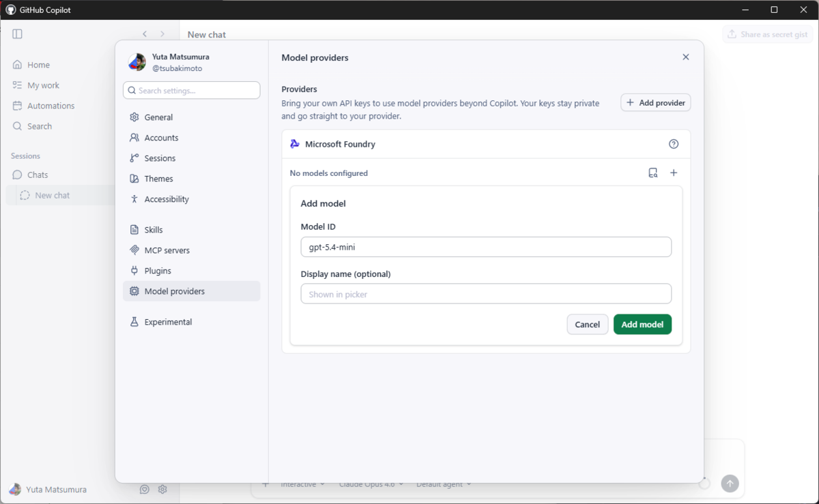Screen dimensions: 819x504
Task: Click the Add provider button
Action: 656,102
